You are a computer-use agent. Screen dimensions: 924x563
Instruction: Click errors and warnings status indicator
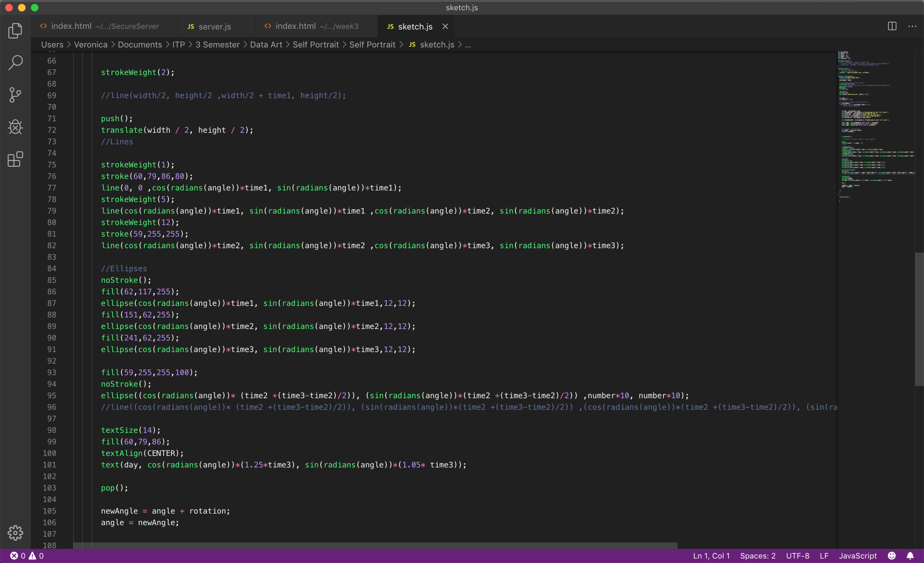(x=26, y=556)
